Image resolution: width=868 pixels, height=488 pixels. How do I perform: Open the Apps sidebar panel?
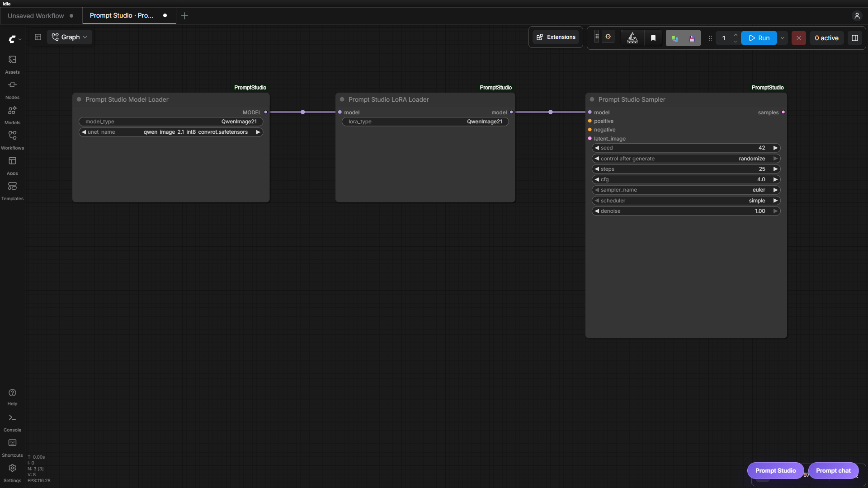(x=12, y=166)
